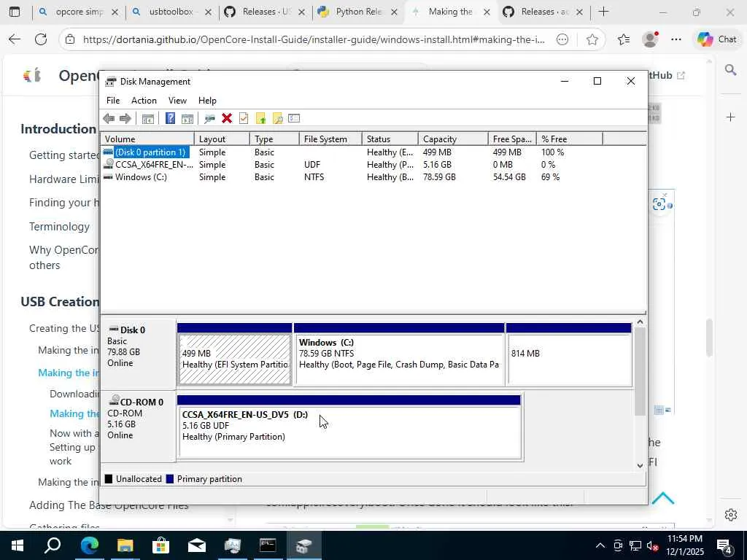Viewport: 747px width, 560px height.
Task: Click the Forward arrow in Disk Management toolbar
Action: point(125,119)
